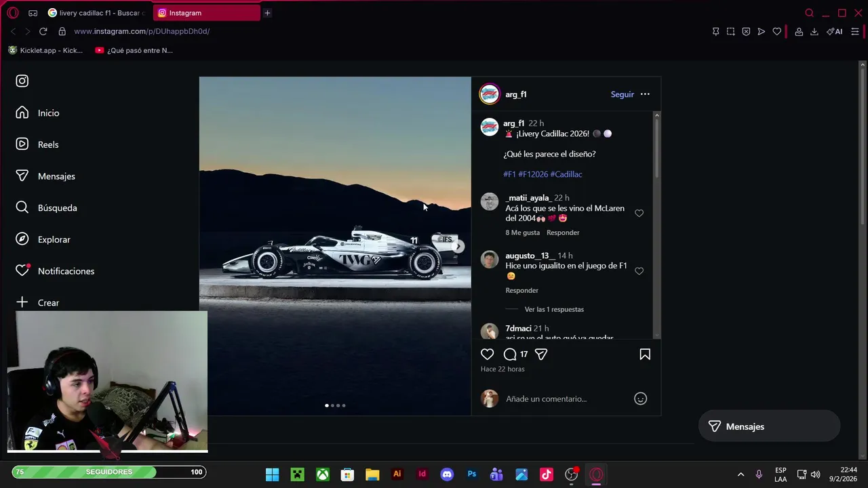868x488 pixels.
Task: Open the AI assistant button
Action: (x=834, y=31)
